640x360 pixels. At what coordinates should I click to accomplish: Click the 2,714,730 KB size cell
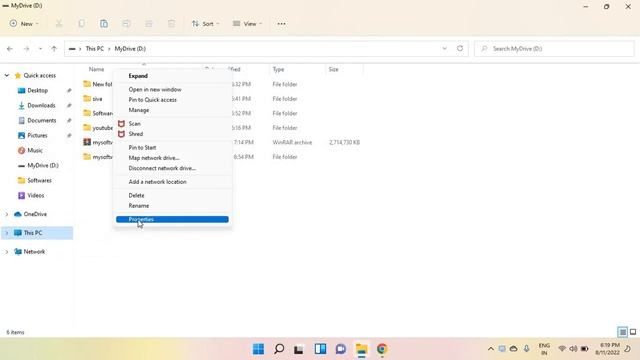pyautogui.click(x=344, y=142)
